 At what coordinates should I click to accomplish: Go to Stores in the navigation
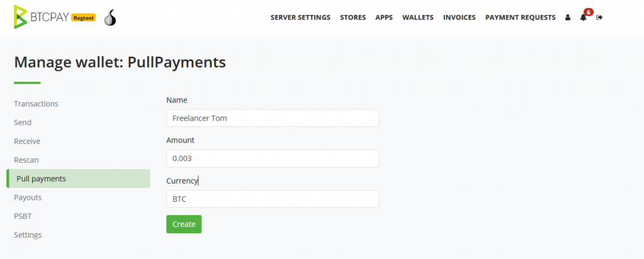(x=353, y=18)
